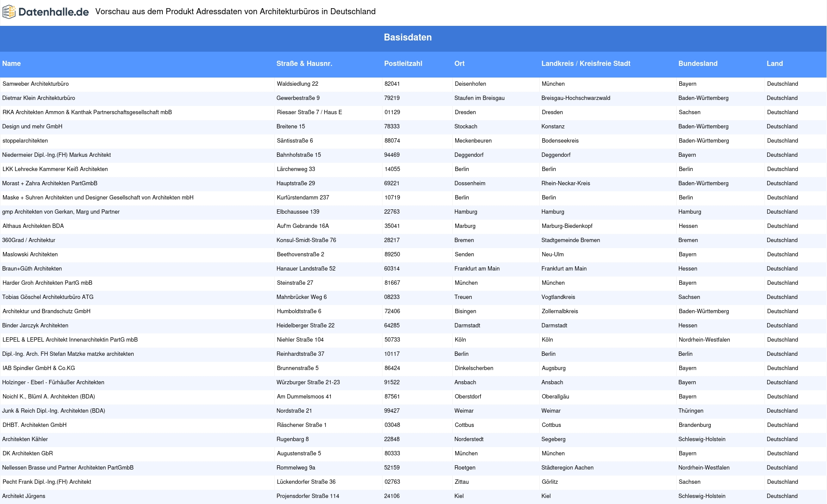Click the page title preview text
This screenshot has width=827, height=504.
235,12
